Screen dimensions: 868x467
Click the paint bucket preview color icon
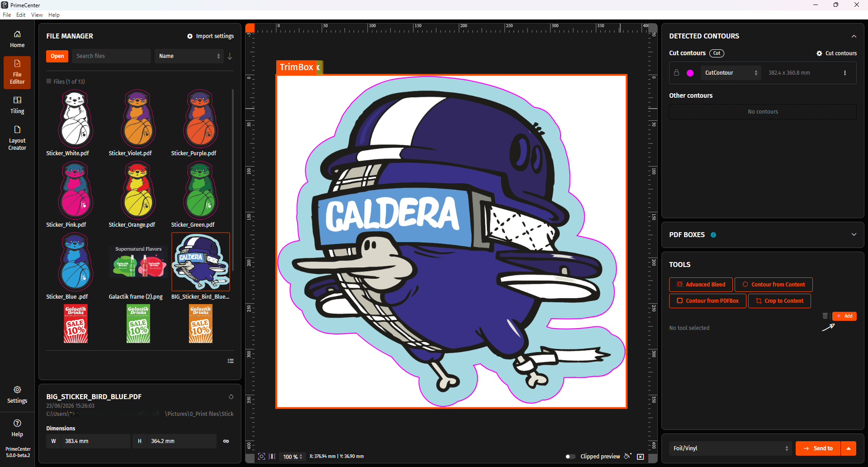point(627,456)
